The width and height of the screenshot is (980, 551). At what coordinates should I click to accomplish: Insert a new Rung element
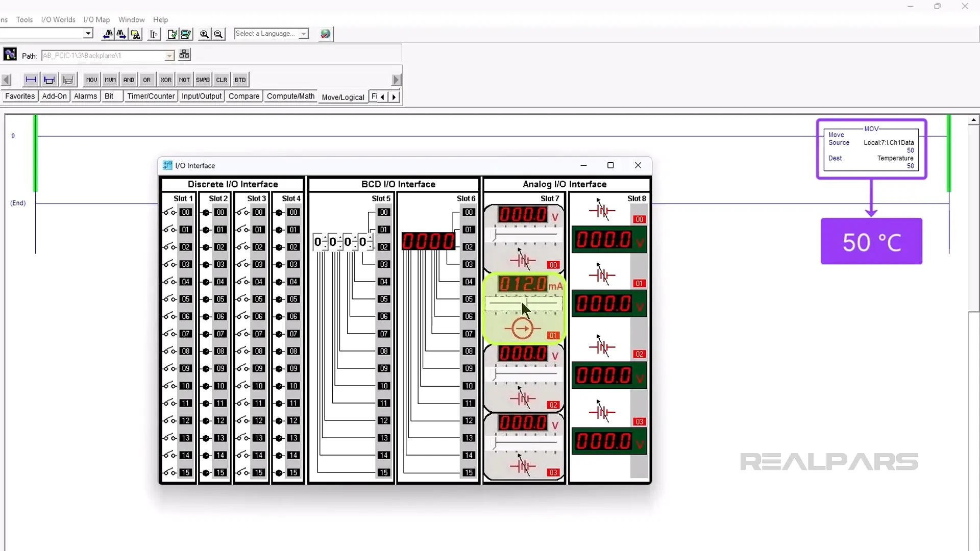tap(31, 80)
